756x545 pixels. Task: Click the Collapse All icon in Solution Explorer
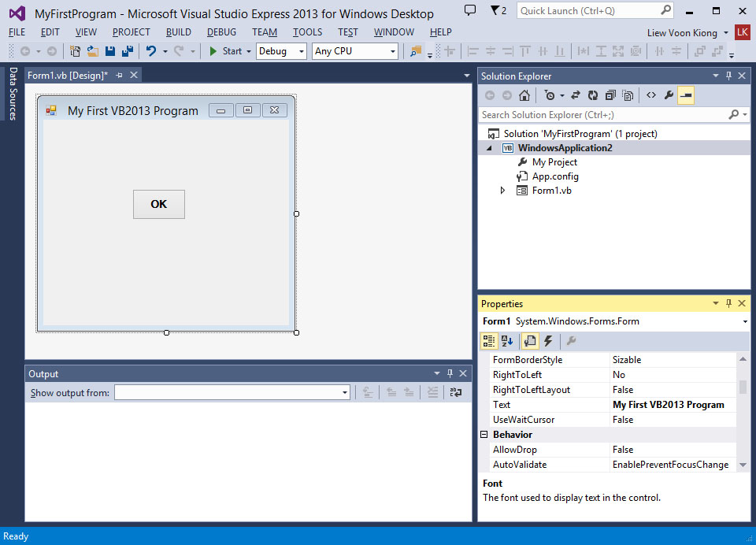coord(610,95)
